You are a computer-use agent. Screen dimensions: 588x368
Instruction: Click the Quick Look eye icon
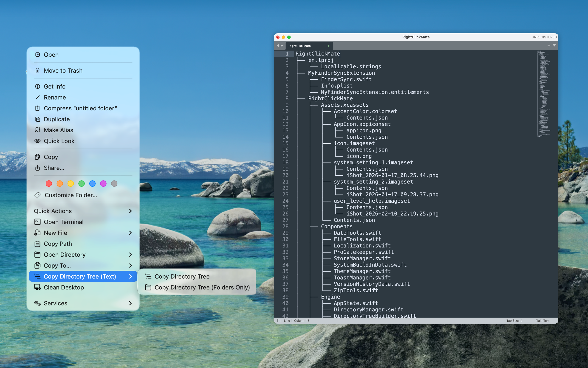[37, 141]
